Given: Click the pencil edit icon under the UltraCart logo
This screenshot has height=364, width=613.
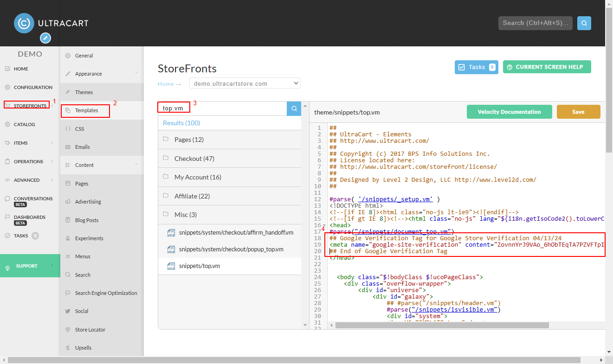Looking at the screenshot, I should tap(45, 38).
